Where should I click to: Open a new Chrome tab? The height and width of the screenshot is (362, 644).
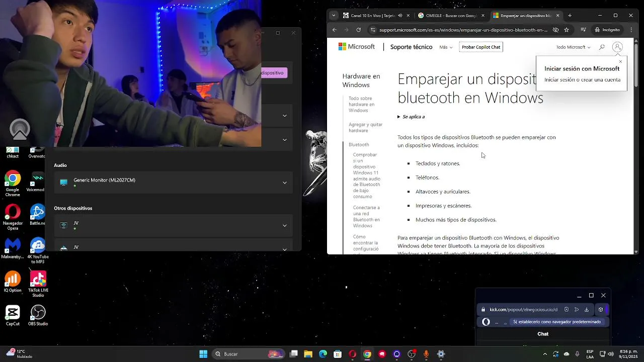pyautogui.click(x=570, y=16)
